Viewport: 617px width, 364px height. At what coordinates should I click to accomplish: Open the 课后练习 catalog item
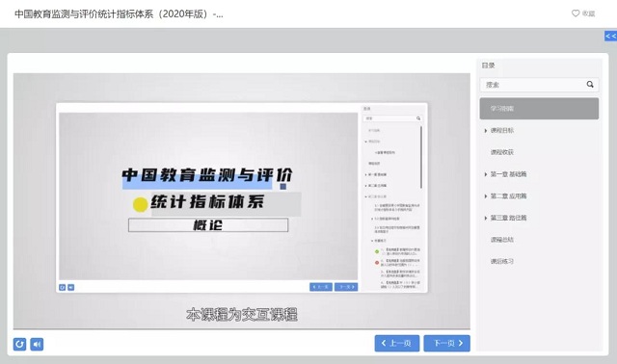click(x=501, y=261)
